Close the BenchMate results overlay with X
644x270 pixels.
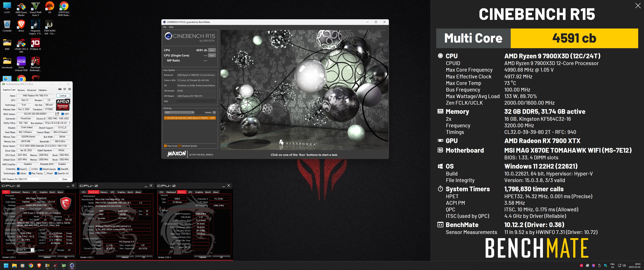pyautogui.click(x=638, y=6)
